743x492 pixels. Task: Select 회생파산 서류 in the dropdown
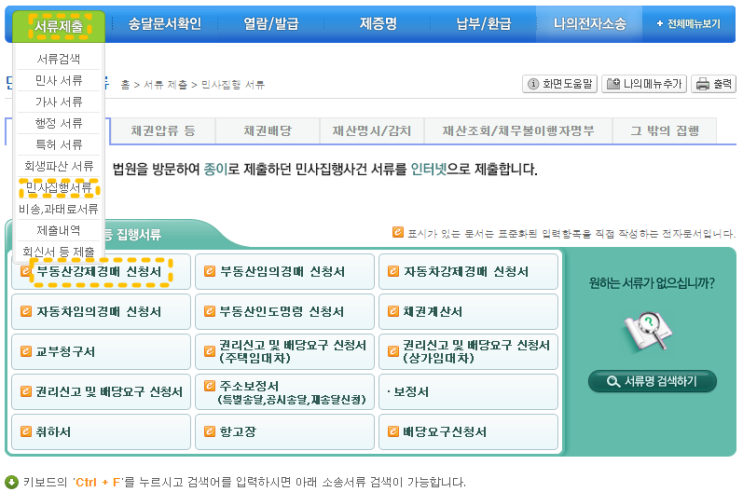tap(59, 166)
